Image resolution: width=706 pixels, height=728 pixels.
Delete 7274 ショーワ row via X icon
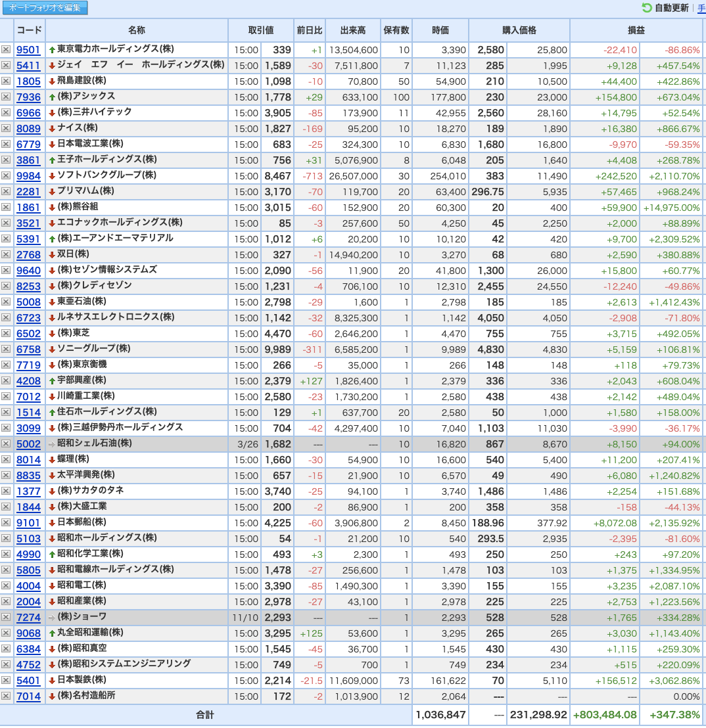tap(6, 617)
